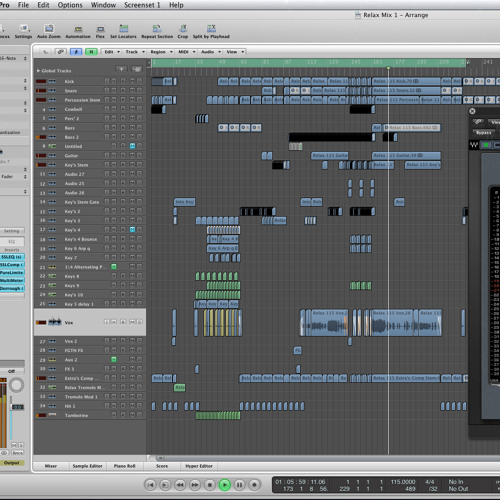Click the go to beginning transport button

pyautogui.click(x=150, y=485)
